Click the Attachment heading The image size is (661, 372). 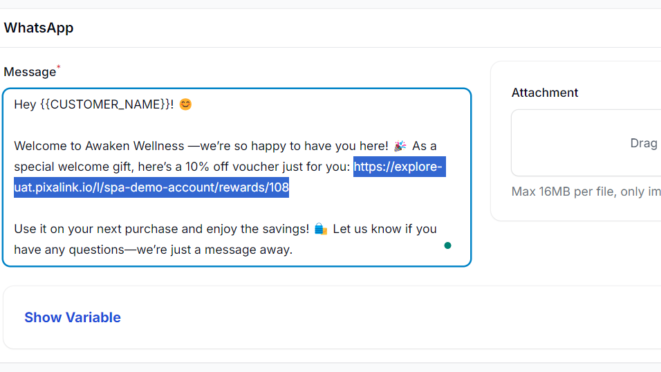pyautogui.click(x=545, y=92)
